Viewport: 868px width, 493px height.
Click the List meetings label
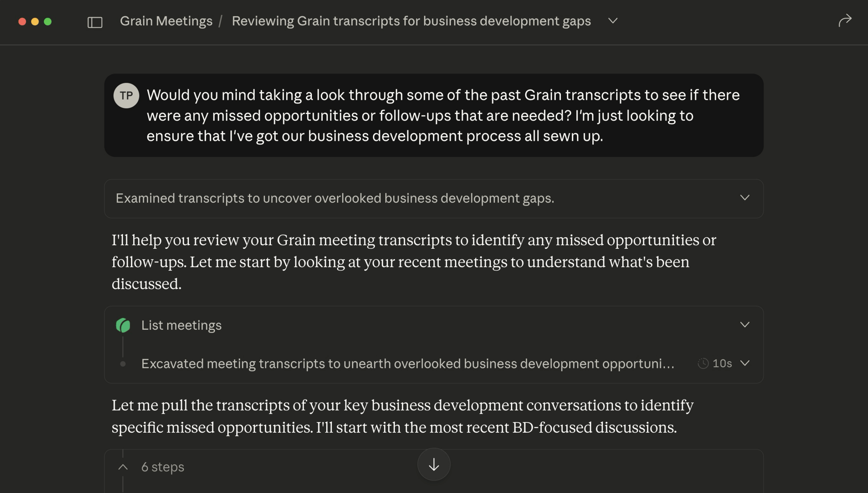(x=181, y=325)
